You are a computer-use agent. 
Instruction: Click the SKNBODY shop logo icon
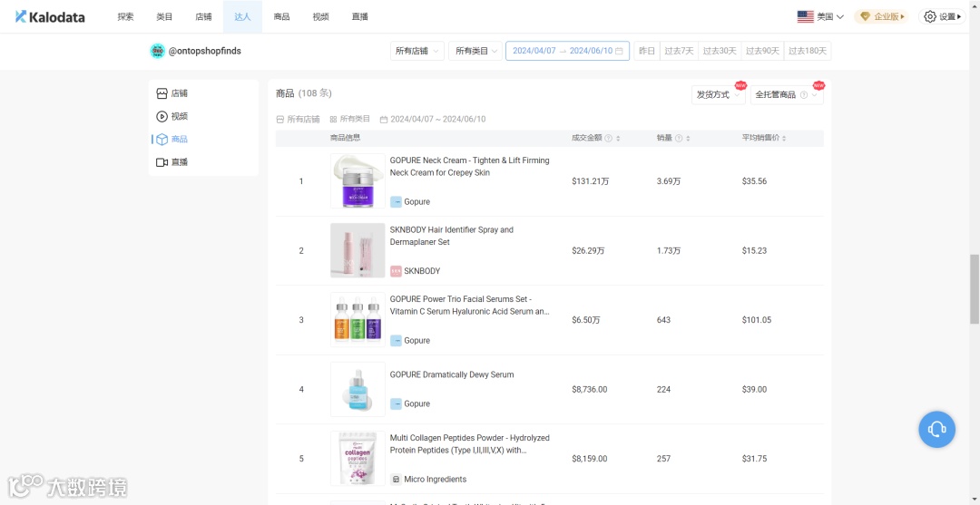pos(396,271)
